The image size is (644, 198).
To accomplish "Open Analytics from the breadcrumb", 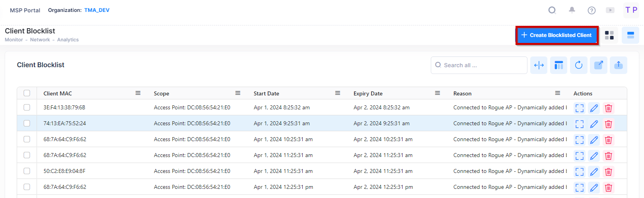I will click(68, 40).
